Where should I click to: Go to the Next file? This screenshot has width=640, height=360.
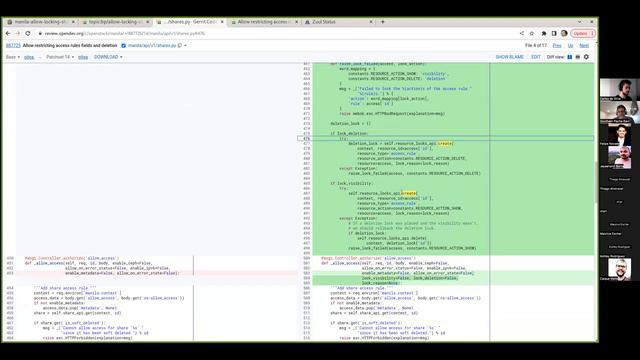(584, 46)
